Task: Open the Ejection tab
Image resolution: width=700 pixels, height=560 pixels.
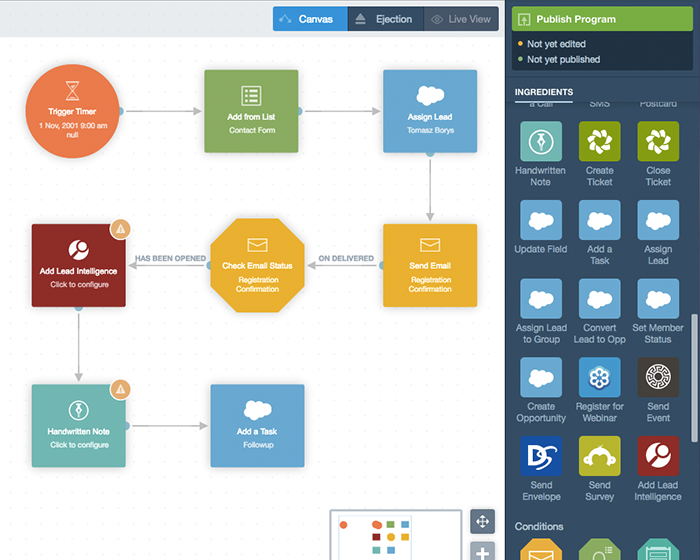Action: click(x=385, y=19)
